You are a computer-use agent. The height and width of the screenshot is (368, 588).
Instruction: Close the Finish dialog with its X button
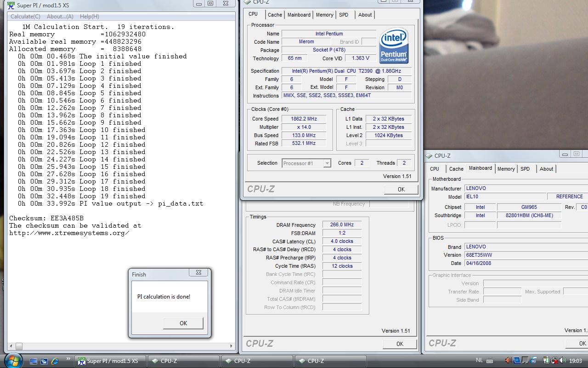pyautogui.click(x=198, y=272)
